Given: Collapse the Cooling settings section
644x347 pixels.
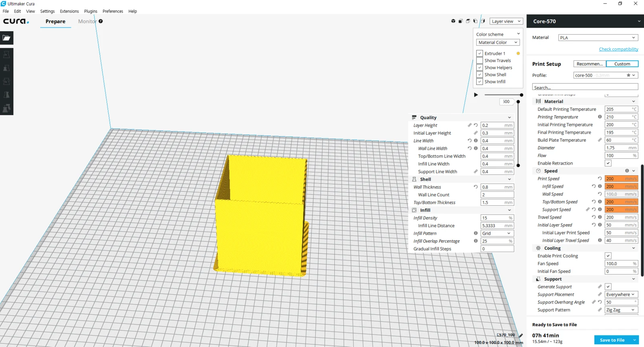Looking at the screenshot, I should tap(634, 248).
